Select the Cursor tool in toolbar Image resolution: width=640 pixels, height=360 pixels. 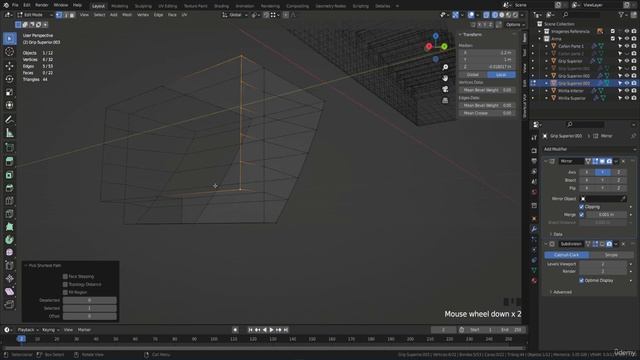tap(9, 52)
